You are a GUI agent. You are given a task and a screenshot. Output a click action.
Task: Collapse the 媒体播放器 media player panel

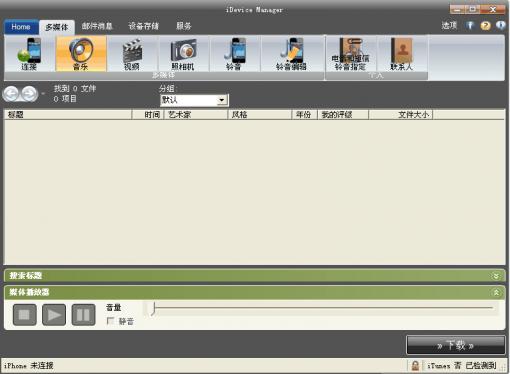496,292
